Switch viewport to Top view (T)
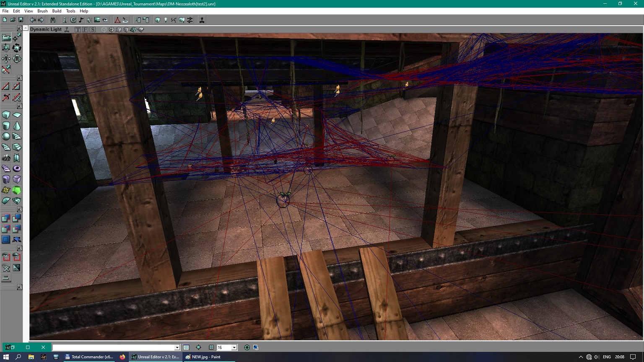This screenshot has width=644, height=362. [78, 29]
